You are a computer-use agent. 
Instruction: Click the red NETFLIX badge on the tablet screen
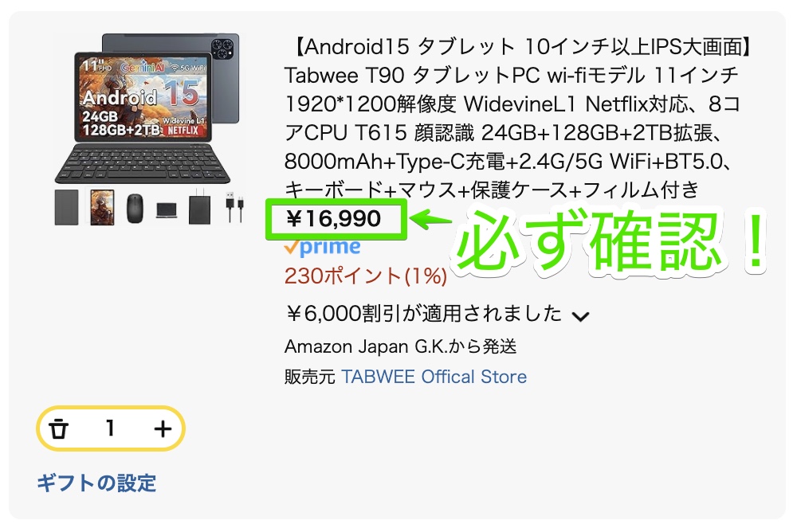pos(183,130)
